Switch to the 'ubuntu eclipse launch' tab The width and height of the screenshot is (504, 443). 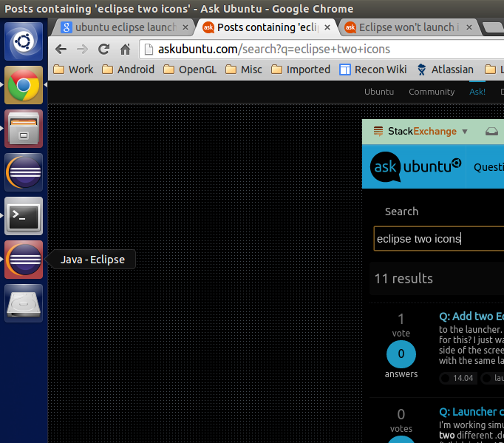pos(122,27)
